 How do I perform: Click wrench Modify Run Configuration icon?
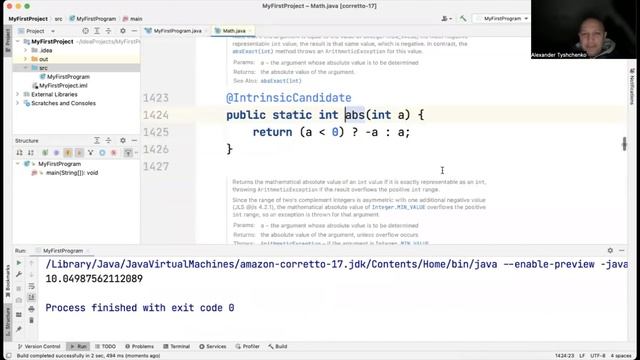[x=19, y=275]
